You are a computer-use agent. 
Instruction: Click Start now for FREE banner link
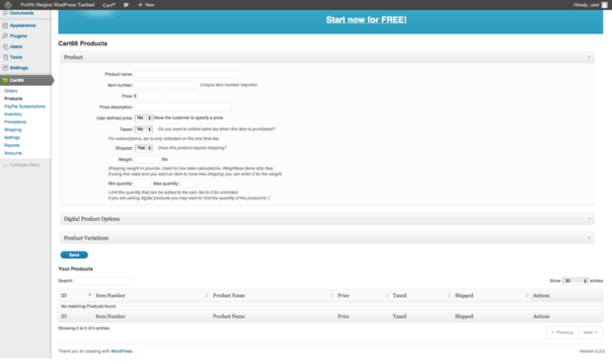tap(366, 20)
